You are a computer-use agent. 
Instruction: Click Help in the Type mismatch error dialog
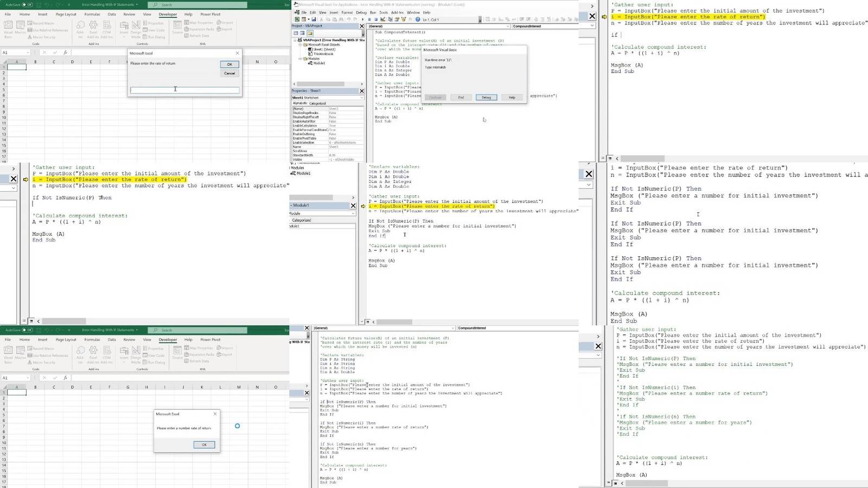[x=512, y=97]
